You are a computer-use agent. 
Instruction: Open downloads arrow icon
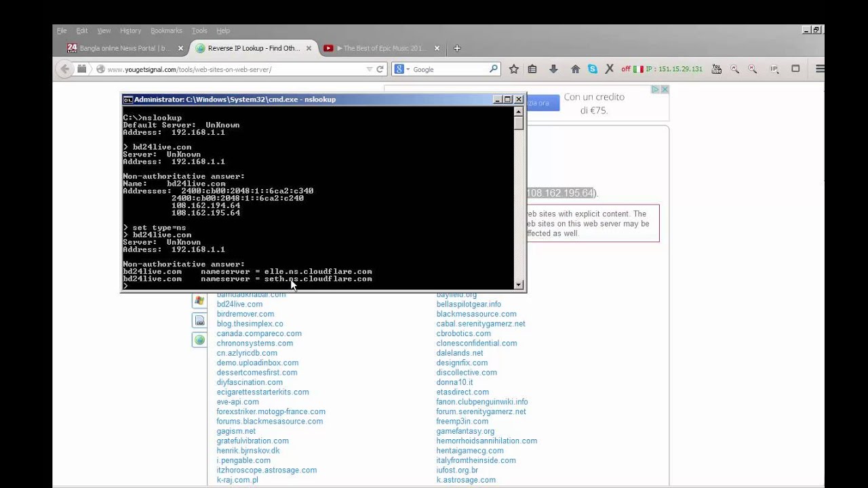click(x=553, y=69)
